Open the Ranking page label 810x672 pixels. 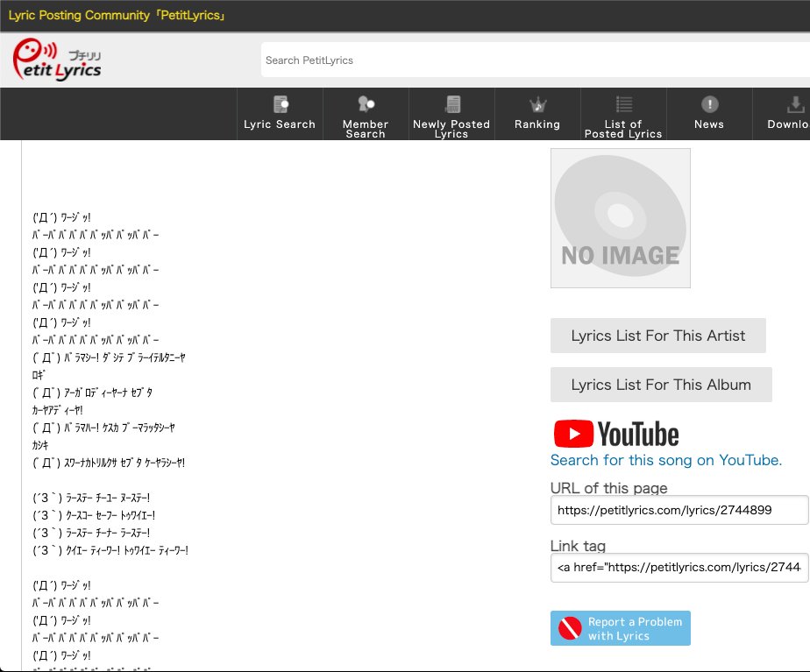pyautogui.click(x=537, y=124)
